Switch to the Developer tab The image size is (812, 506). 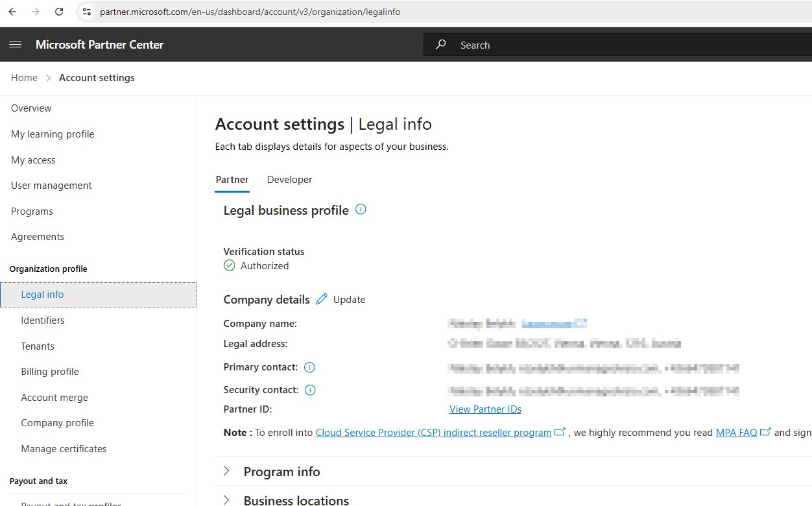[x=289, y=180]
